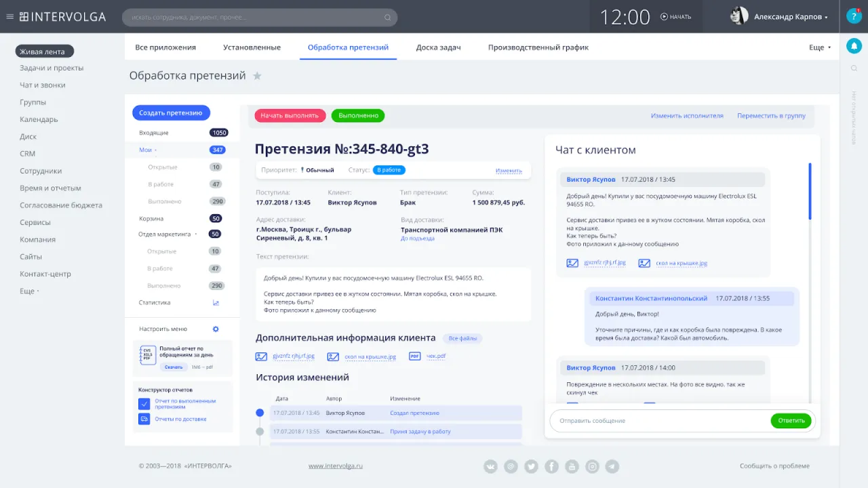Click the truck icon for Отчеты по доставке
868x488 pixels.
(144, 419)
